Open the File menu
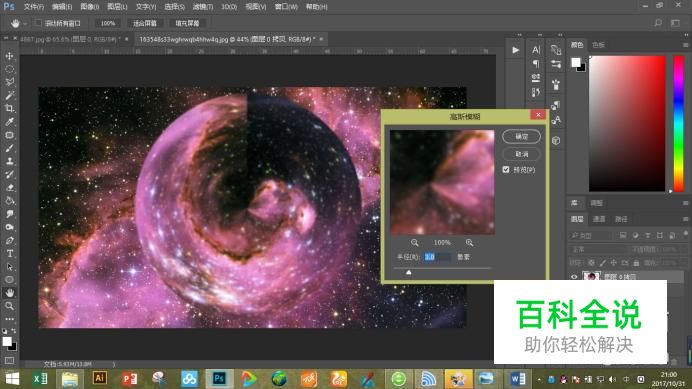 [34, 7]
